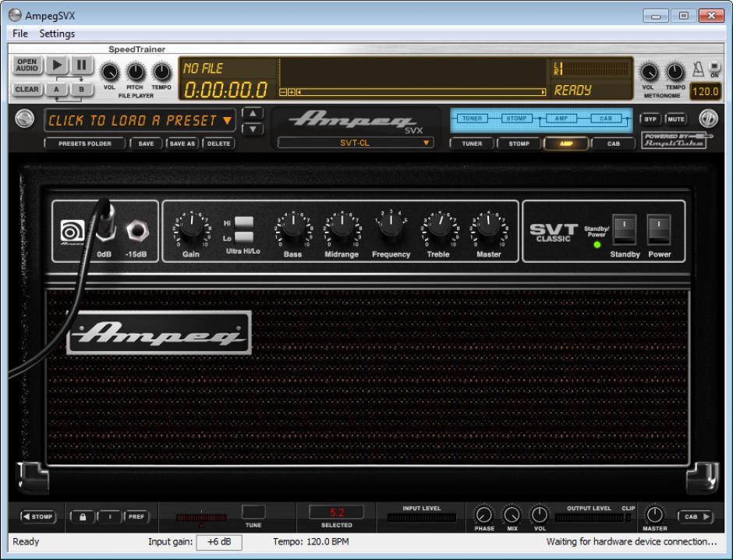The width and height of the screenshot is (733, 560).
Task: Flip the Power switch on the amp
Action: [659, 229]
